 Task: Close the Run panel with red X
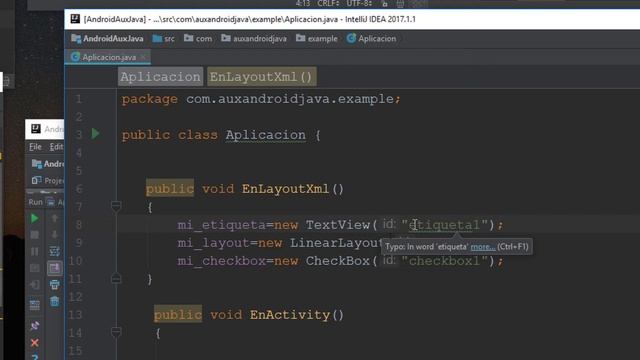(35, 343)
